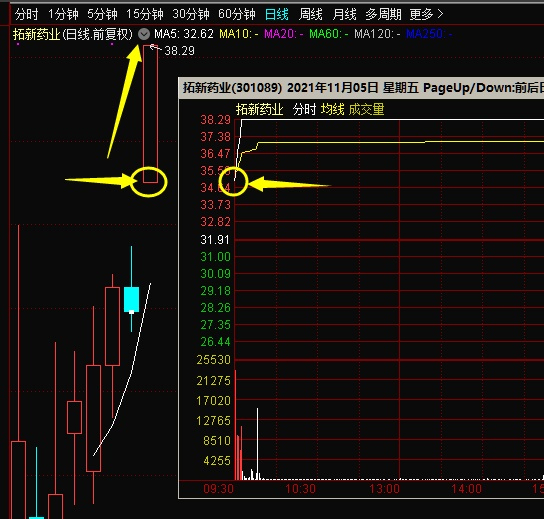Viewport: 544px width, 519px height.
Task: Open the 周线 weekly chart
Action: [311, 14]
